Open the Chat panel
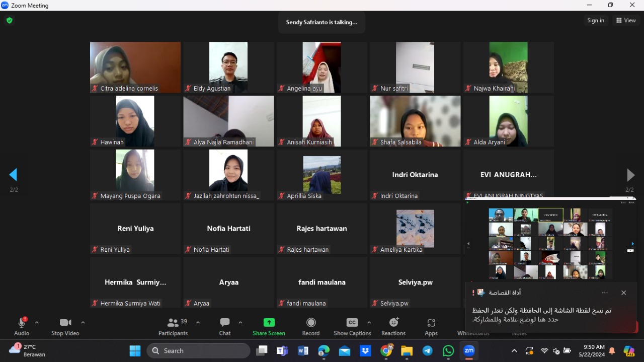Viewport: 644px width, 362px height. pos(225,326)
